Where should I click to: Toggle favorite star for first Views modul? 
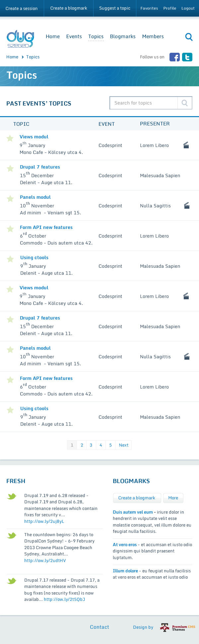[10, 138]
